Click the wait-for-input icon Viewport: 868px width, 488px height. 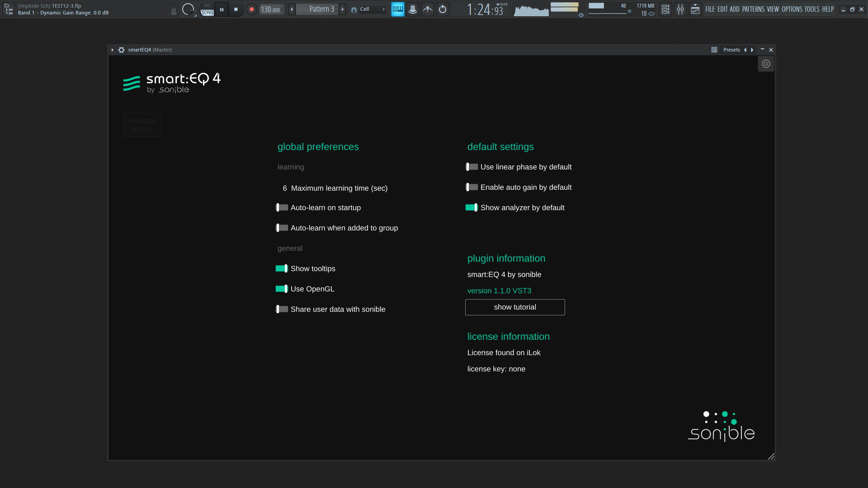tap(428, 9)
